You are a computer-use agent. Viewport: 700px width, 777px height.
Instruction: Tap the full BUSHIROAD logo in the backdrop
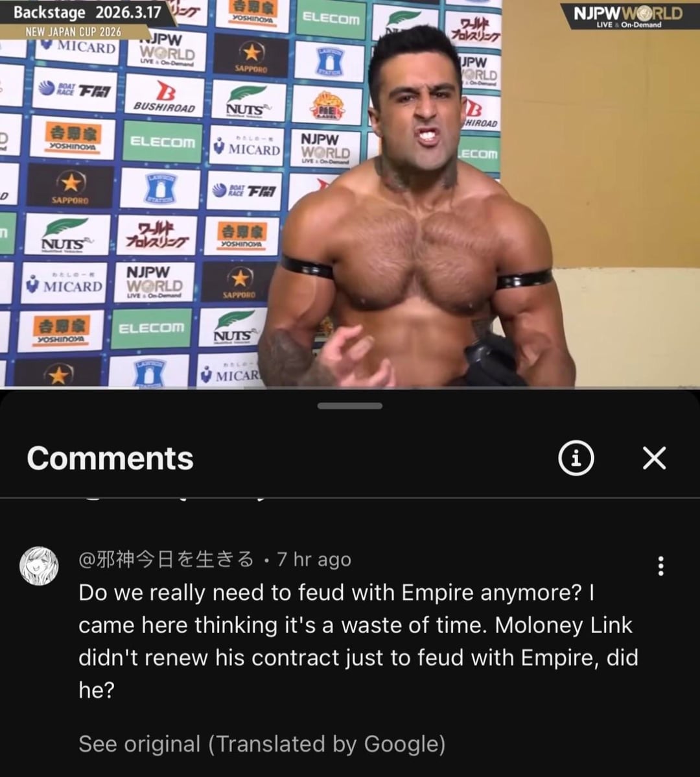(165, 97)
